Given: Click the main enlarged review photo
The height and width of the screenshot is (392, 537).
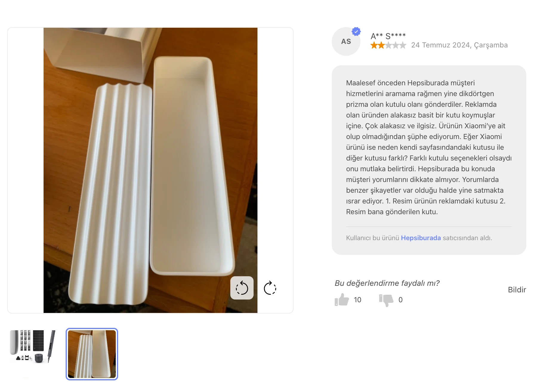Looking at the screenshot, I should pyautogui.click(x=150, y=170).
